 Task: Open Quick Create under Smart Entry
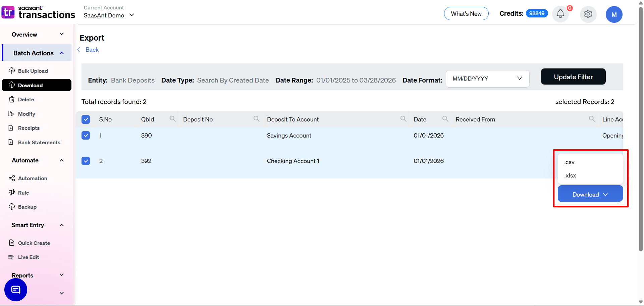click(34, 243)
